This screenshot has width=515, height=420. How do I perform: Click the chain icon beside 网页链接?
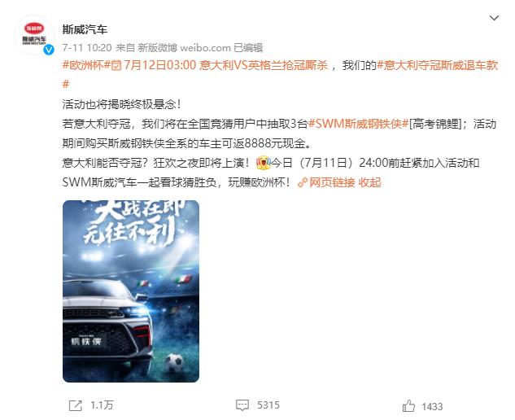pos(302,182)
